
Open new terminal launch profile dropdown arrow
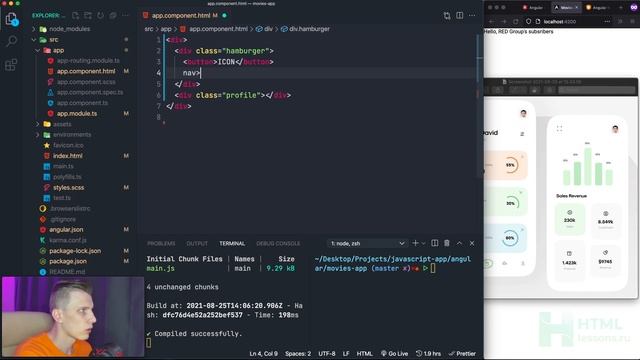pyautogui.click(x=423, y=243)
